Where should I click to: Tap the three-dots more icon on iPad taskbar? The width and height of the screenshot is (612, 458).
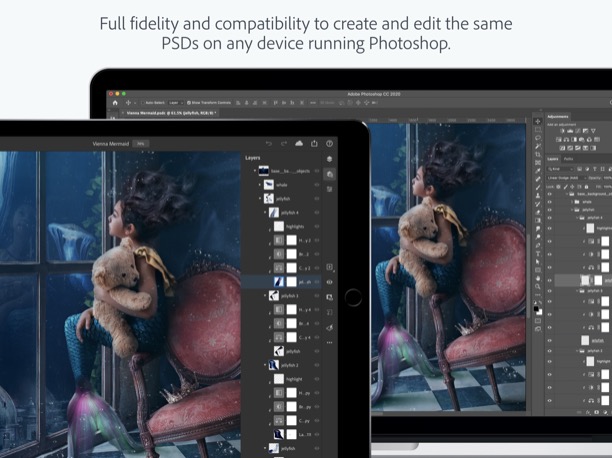pyautogui.click(x=330, y=342)
